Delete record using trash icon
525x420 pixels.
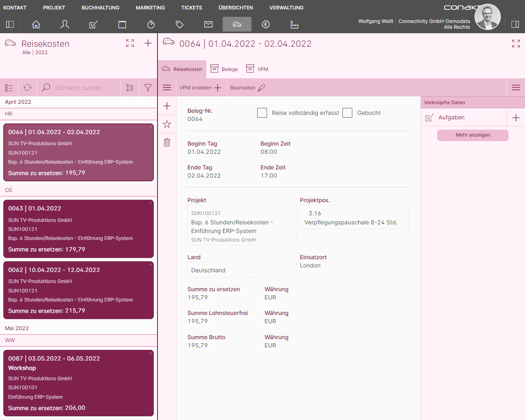point(167,142)
